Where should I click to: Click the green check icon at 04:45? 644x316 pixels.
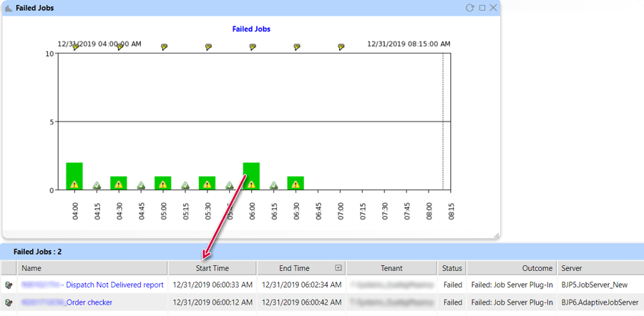point(141,185)
